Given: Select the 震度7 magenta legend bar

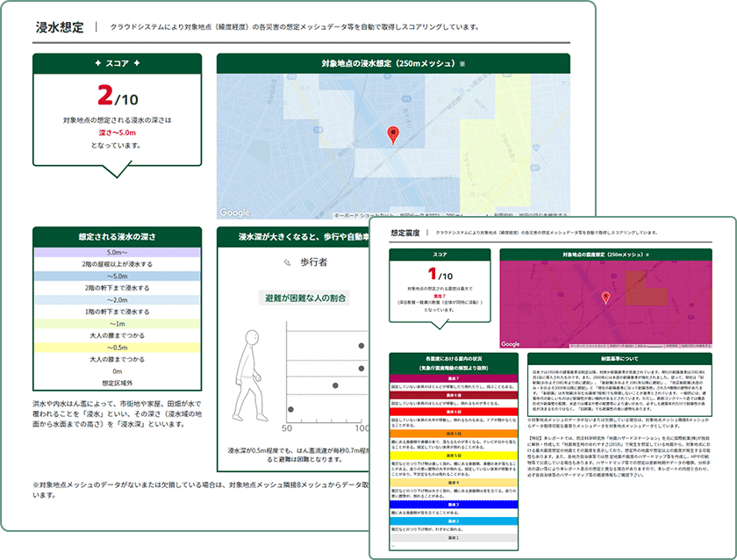Looking at the screenshot, I should click(x=454, y=378).
